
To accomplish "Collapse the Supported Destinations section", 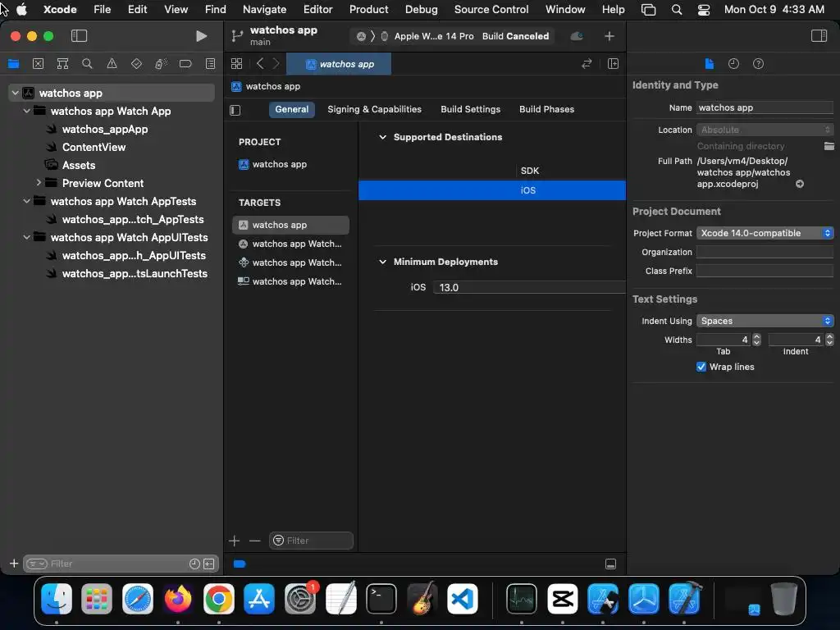I will pyautogui.click(x=382, y=137).
